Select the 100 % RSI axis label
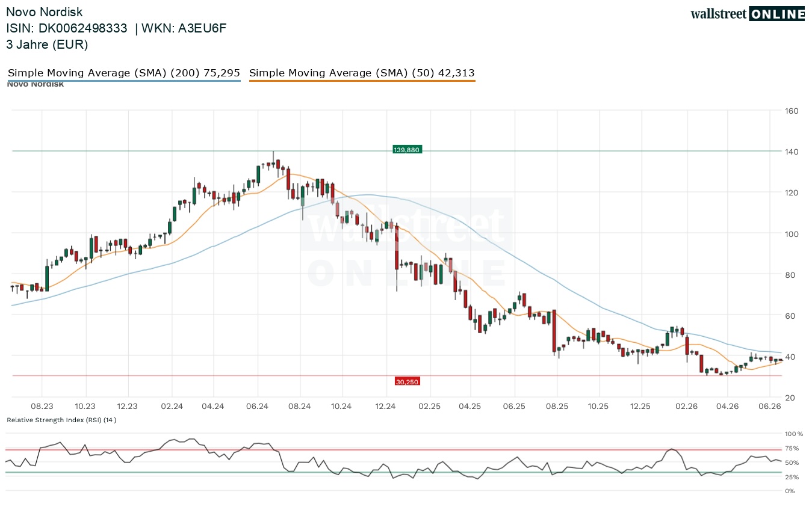This screenshot has width=812, height=507. [x=793, y=434]
